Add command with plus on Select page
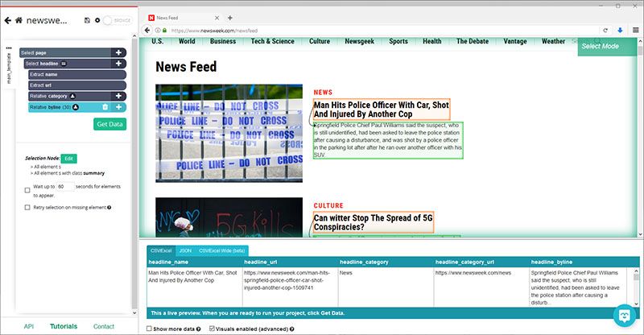This screenshot has height=335, width=644. coord(118,52)
